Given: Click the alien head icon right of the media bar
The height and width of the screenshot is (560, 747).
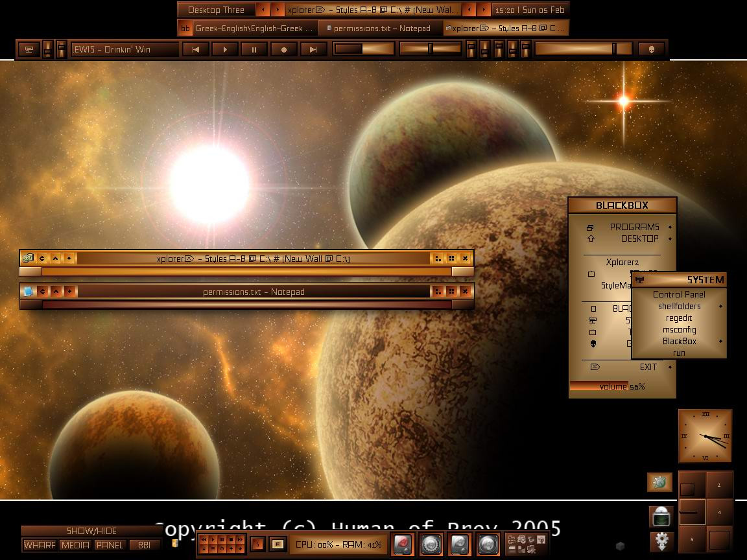Looking at the screenshot, I should pos(651,49).
